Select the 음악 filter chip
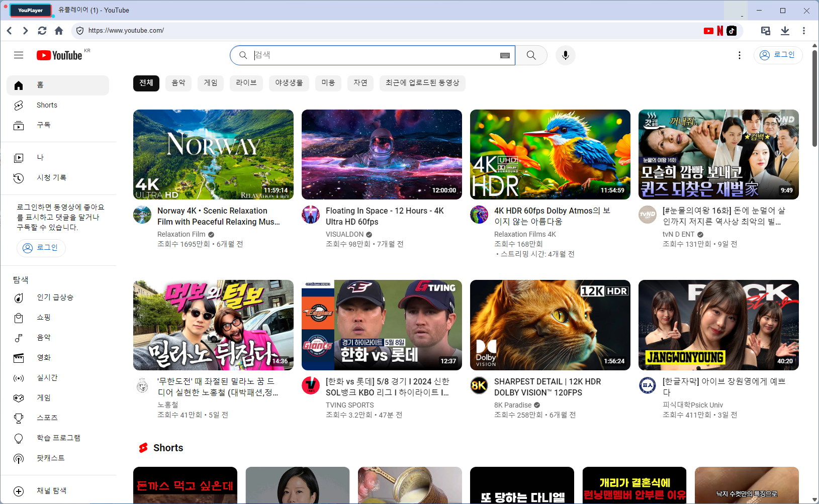This screenshot has width=819, height=504. (178, 83)
